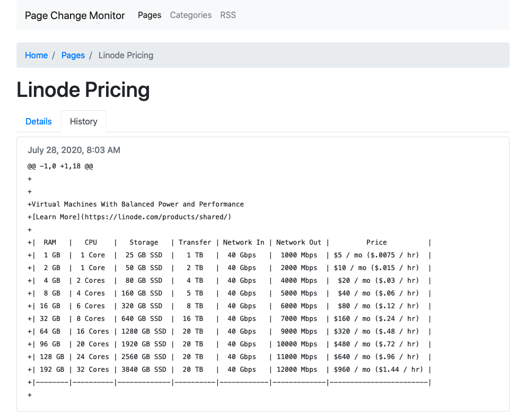Screen dimensions: 526x420
Task: Click the '$960 / mo ($1.44 / hr)' price
Action: pos(379,370)
